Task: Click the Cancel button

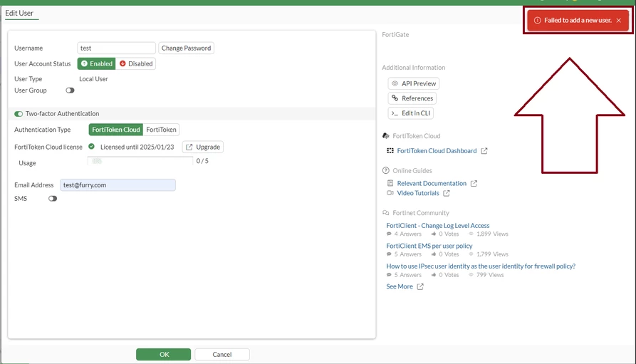Action: coord(222,354)
